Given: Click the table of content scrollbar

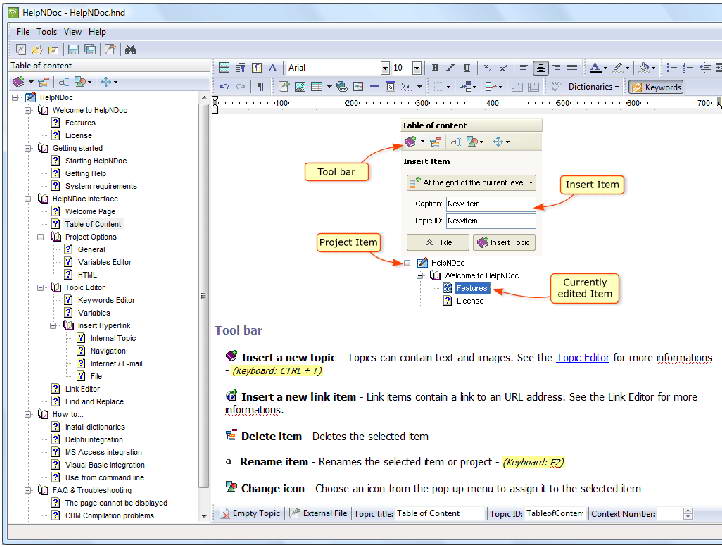Looking at the screenshot, I should pyautogui.click(x=203, y=295).
